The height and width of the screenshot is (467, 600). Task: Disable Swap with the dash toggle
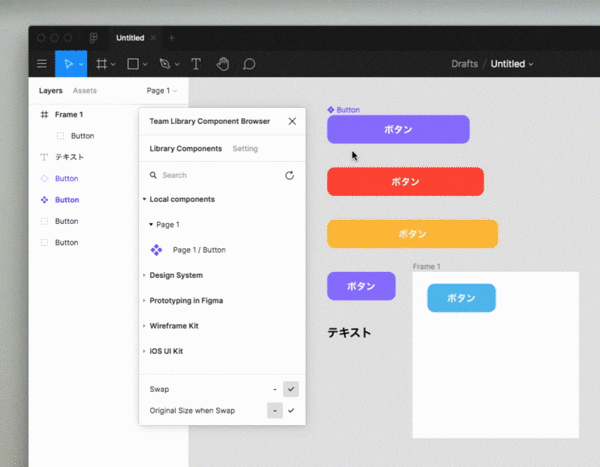pyautogui.click(x=275, y=389)
